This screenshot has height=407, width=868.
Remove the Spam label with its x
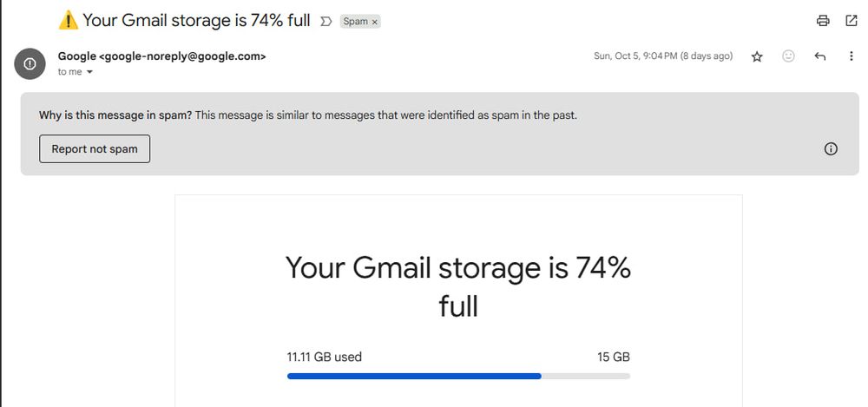point(375,22)
